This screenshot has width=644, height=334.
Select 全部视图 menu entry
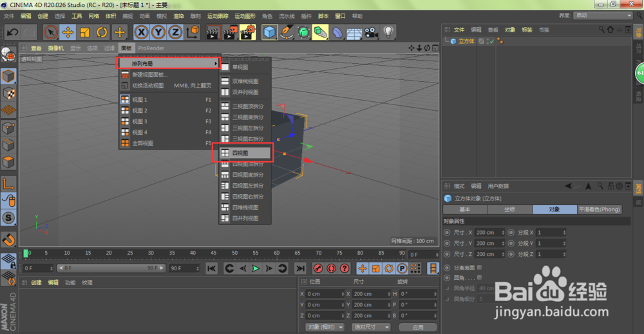click(x=169, y=143)
